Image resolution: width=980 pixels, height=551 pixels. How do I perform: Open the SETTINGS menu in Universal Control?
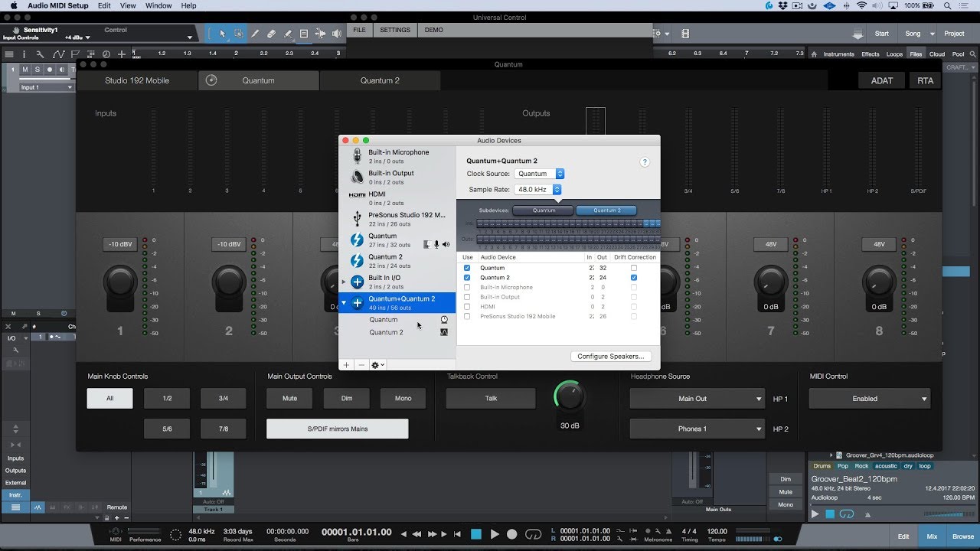point(395,30)
